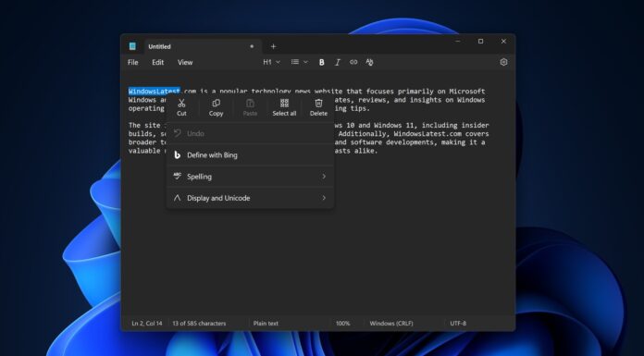Click Select all in the context menu

point(284,107)
